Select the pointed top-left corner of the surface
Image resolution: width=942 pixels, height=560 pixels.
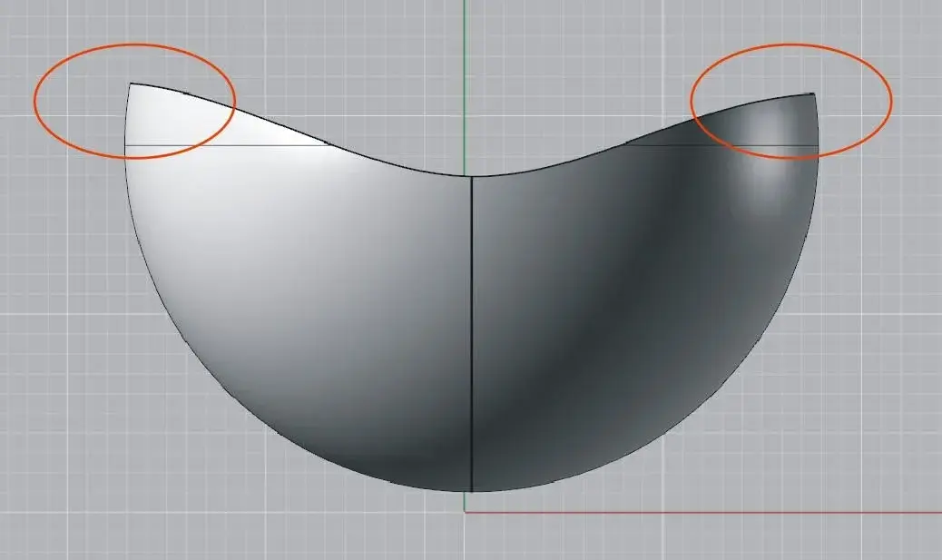tap(131, 84)
